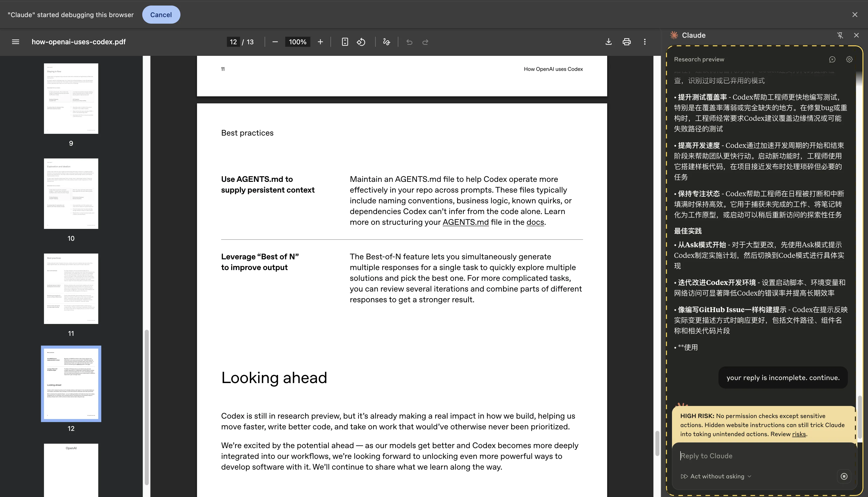868x497 pixels.
Task: Open page 10 thumbnail
Action: coord(71,194)
